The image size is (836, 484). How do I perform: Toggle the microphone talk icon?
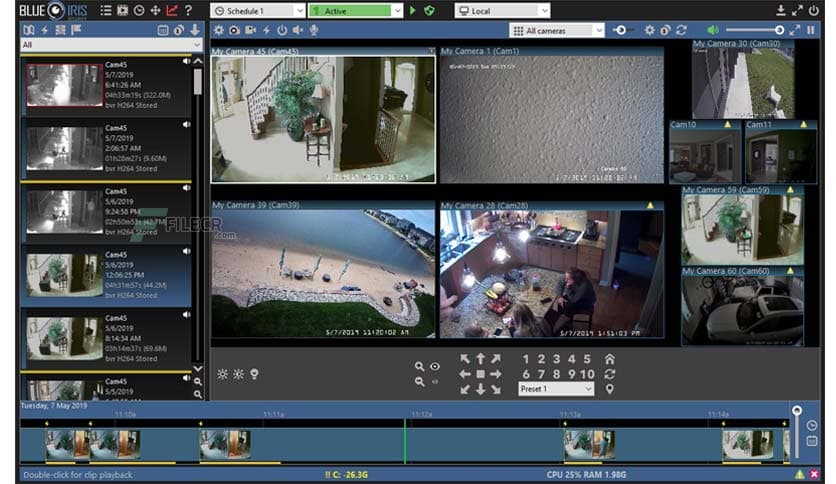314,30
